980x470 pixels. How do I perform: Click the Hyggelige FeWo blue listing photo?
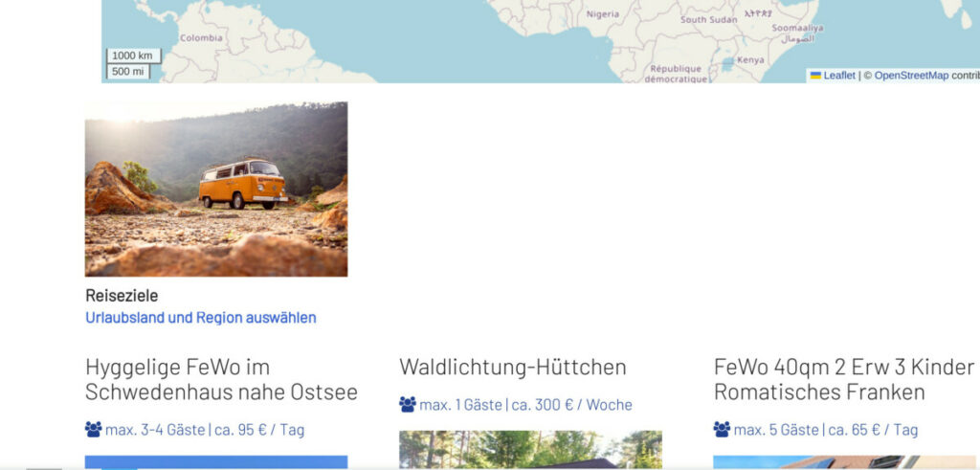coord(216,462)
